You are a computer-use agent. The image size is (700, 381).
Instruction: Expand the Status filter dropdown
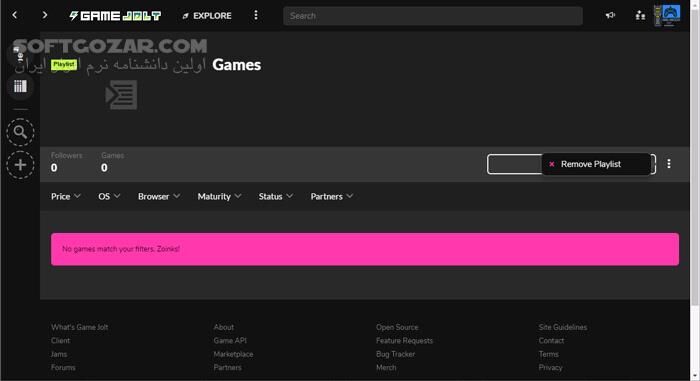point(275,196)
